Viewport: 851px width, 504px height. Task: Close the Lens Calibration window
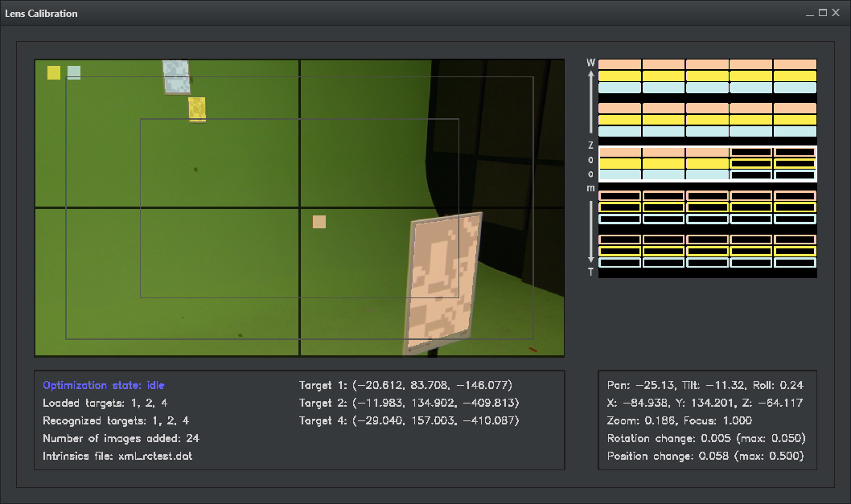tap(837, 13)
